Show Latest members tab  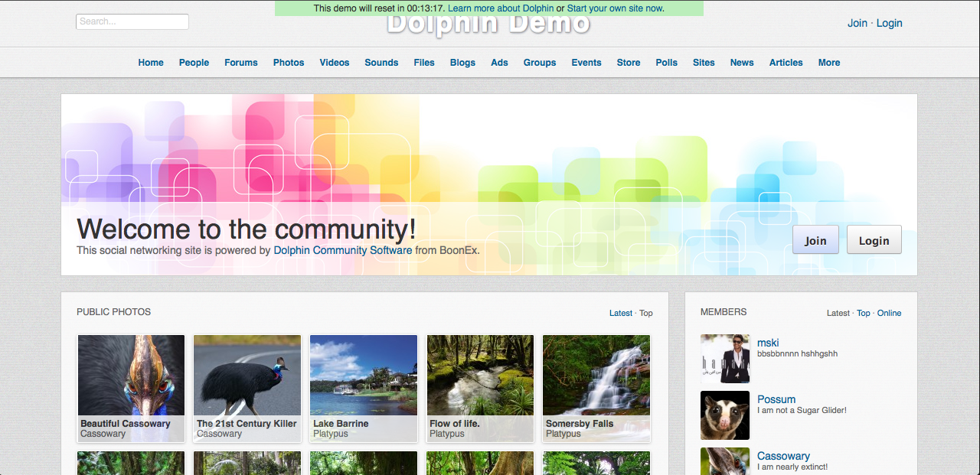coord(838,313)
